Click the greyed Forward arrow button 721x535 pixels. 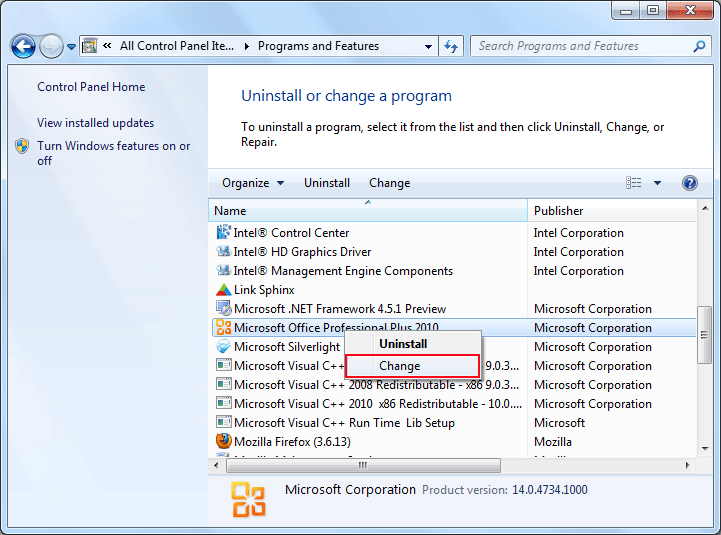51,46
